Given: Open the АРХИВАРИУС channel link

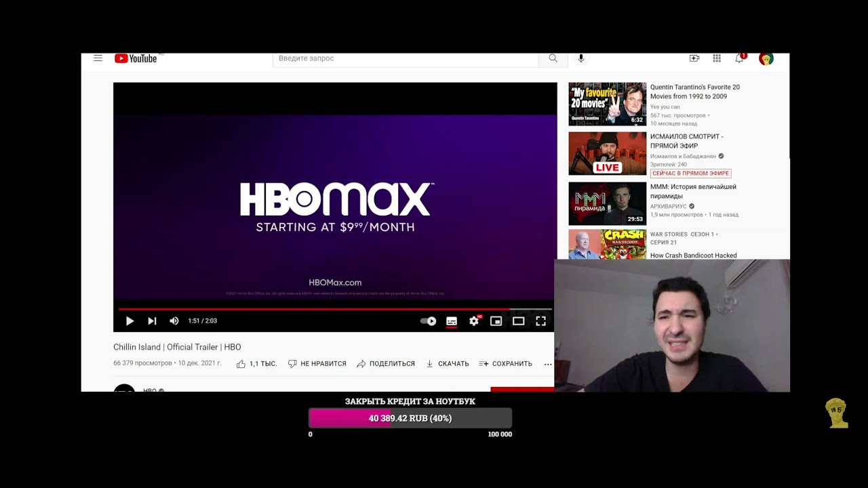Looking at the screenshot, I should [x=669, y=206].
